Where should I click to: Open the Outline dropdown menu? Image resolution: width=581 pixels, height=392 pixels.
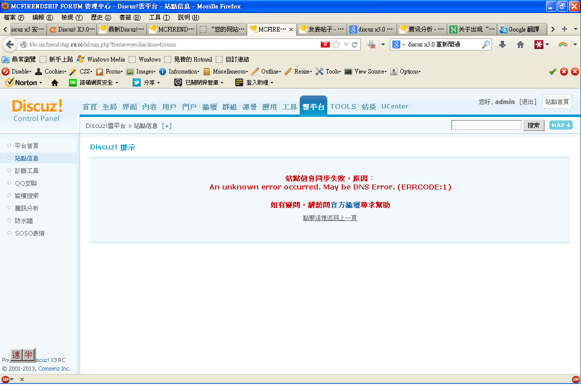pos(266,71)
